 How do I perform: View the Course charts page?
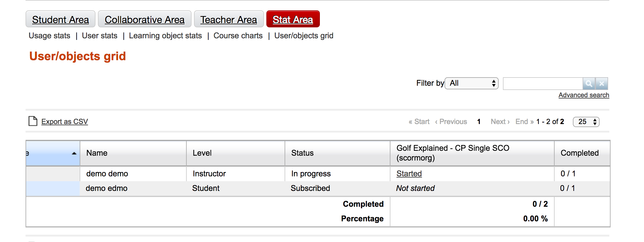click(238, 36)
